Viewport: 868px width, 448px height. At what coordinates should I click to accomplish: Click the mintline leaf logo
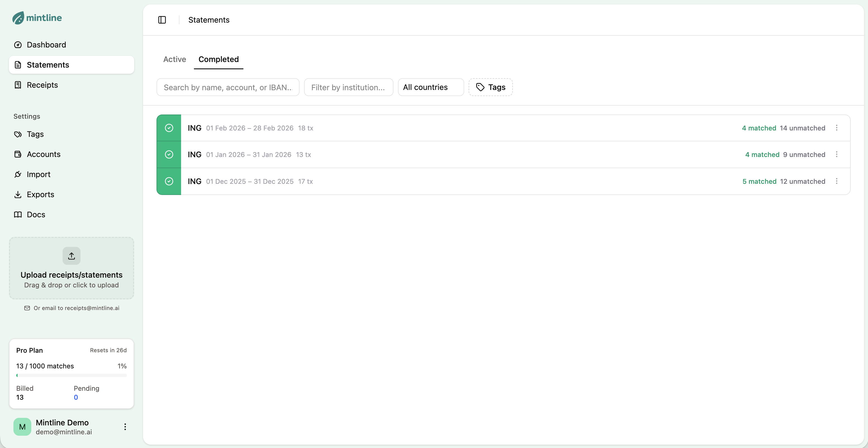pos(18,18)
